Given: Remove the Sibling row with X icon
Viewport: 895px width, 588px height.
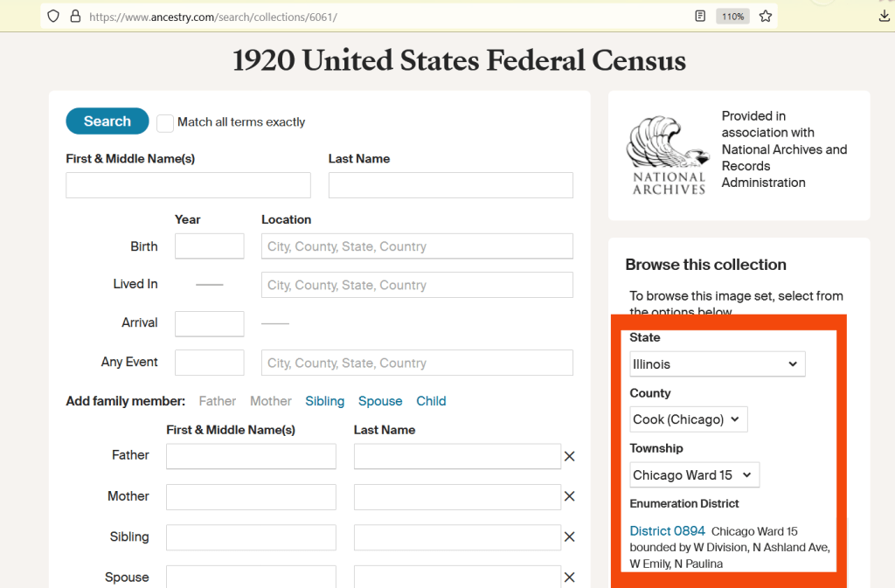Looking at the screenshot, I should pyautogui.click(x=569, y=537).
